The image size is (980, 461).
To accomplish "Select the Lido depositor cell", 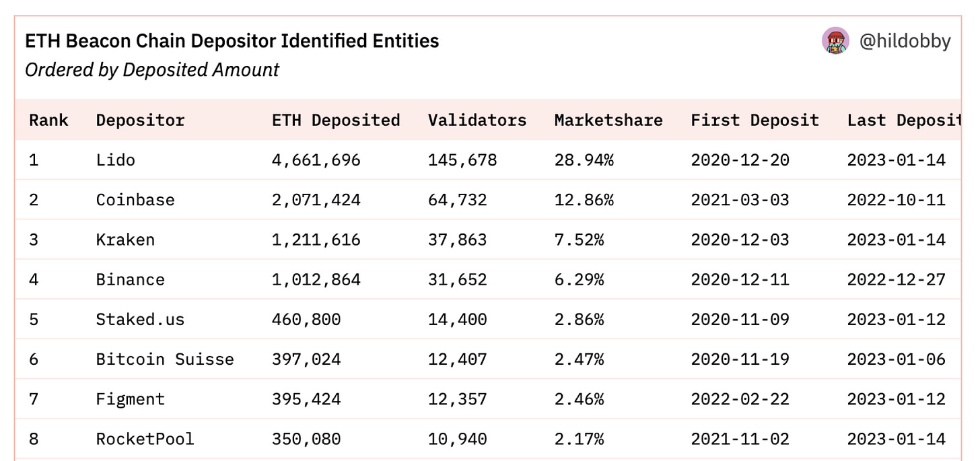I will pyautogui.click(x=116, y=160).
